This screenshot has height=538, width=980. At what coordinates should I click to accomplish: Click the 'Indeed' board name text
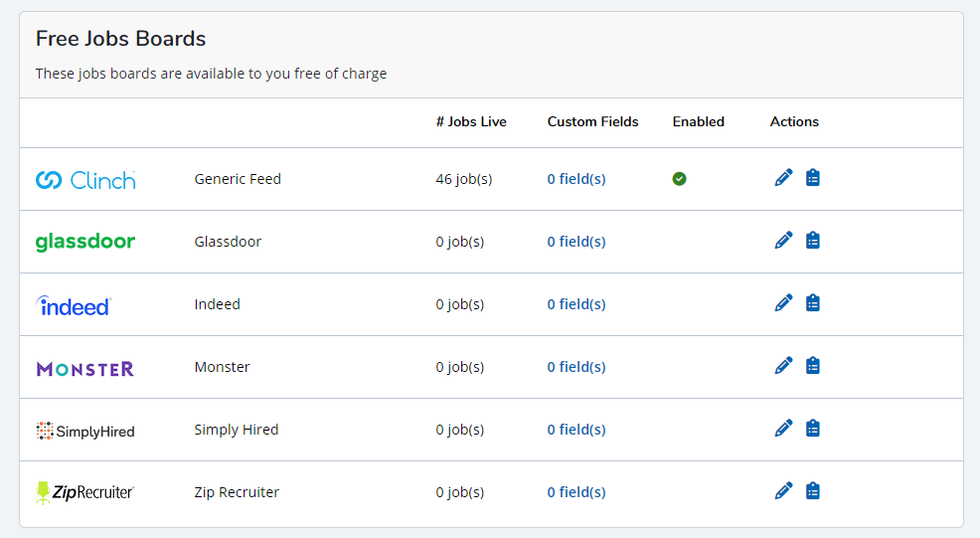click(x=217, y=304)
